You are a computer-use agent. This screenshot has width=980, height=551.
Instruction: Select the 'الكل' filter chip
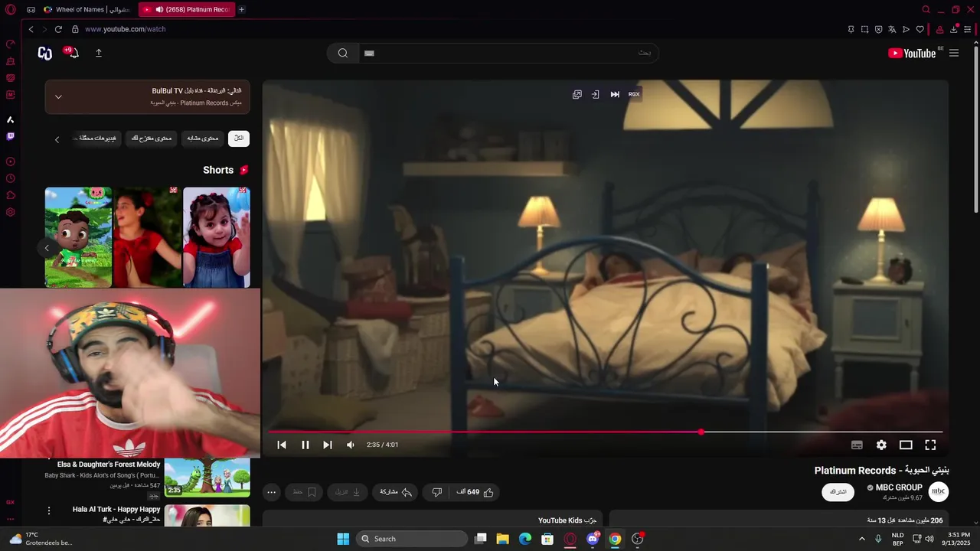[x=239, y=139]
